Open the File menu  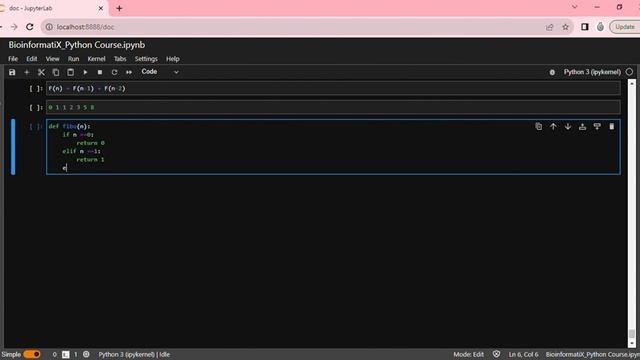[x=13, y=59]
